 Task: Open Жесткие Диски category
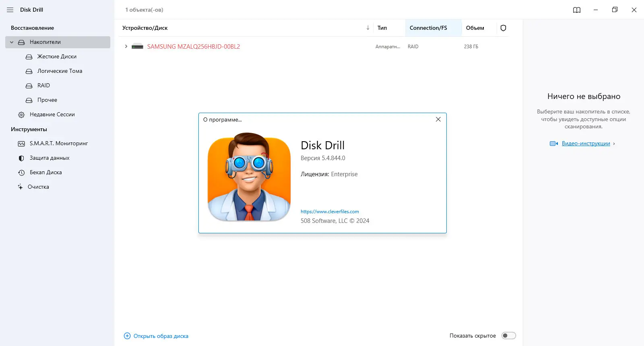(57, 56)
